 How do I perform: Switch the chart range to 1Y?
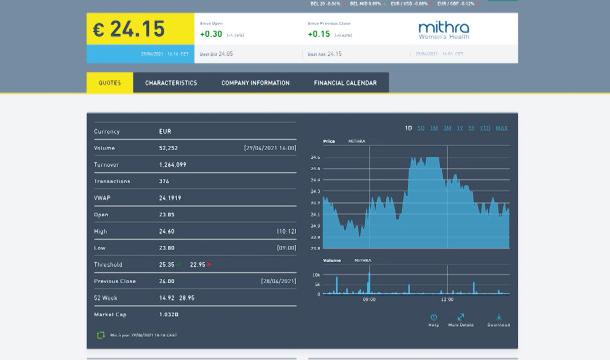click(x=460, y=128)
